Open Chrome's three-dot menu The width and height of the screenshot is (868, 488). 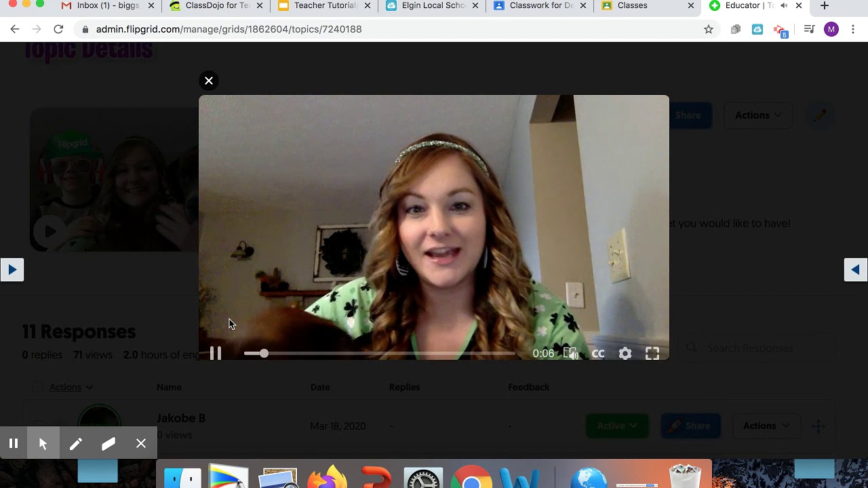(x=853, y=29)
